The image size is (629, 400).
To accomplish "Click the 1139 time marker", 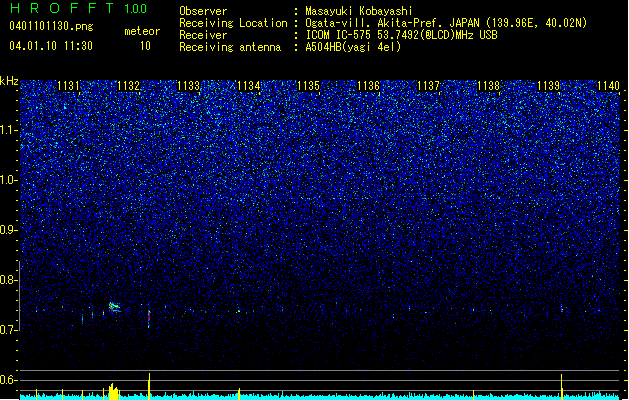I will [548, 85].
